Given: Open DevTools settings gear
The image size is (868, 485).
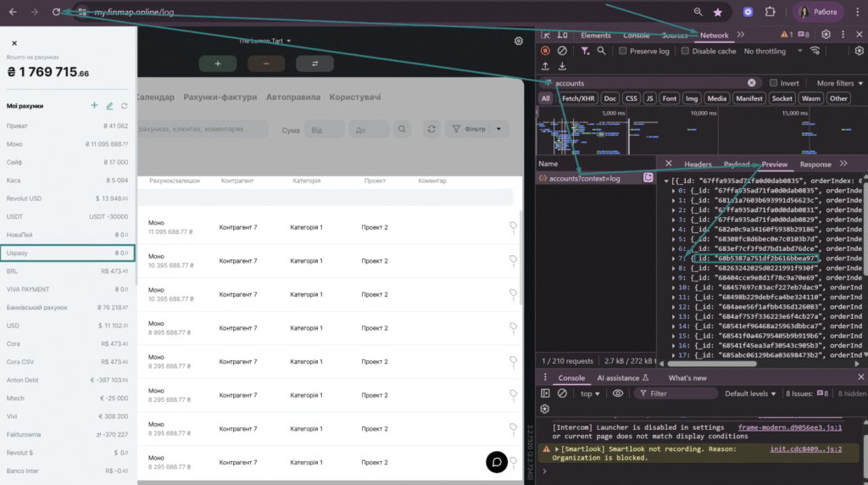Looking at the screenshot, I should tap(826, 34).
